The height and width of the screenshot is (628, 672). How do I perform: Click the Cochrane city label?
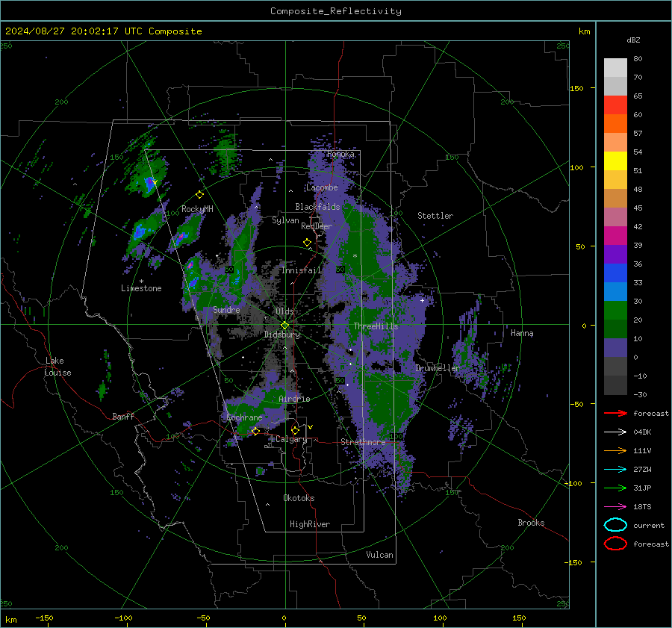pos(244,417)
